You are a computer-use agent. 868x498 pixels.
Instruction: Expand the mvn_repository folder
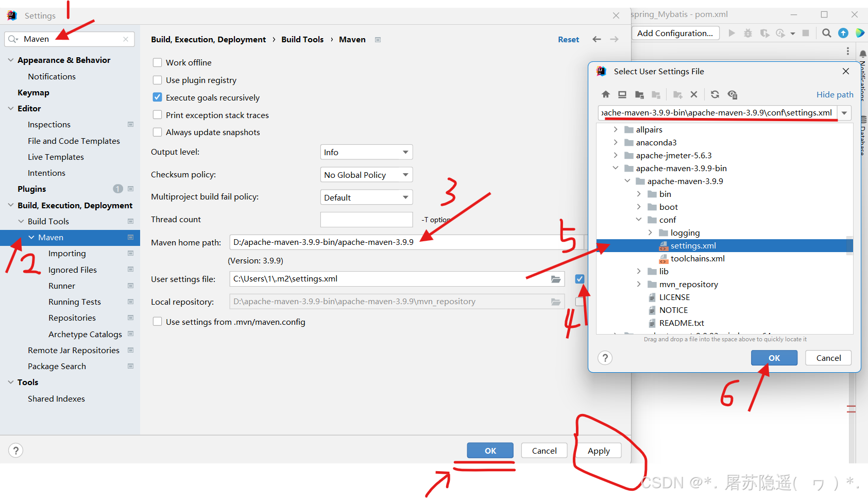[639, 284]
